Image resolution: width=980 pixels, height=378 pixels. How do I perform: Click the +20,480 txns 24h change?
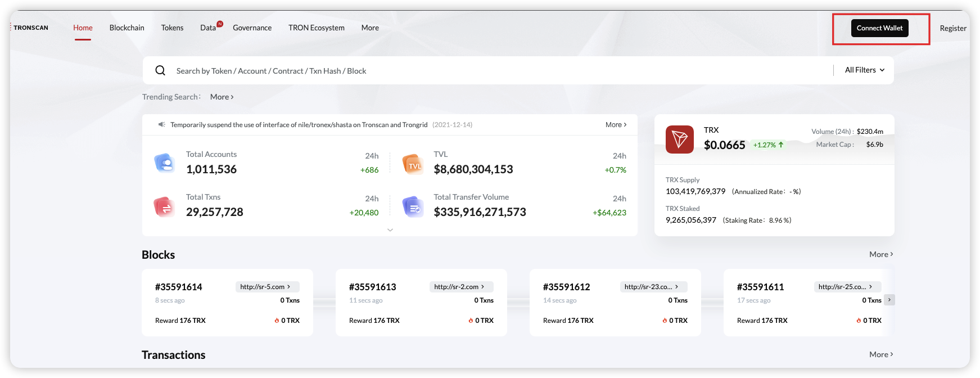[x=364, y=213]
